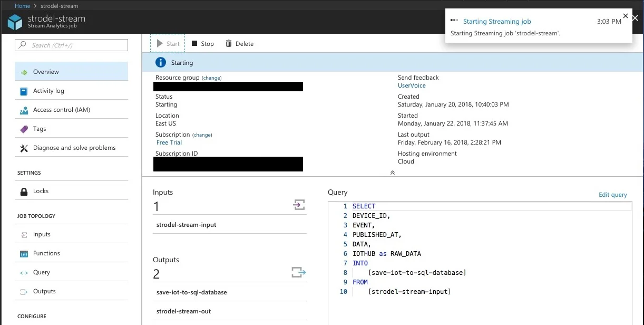644x325 pixels.
Task: Click the SELECT keyword on query line 1
Action: tap(364, 206)
